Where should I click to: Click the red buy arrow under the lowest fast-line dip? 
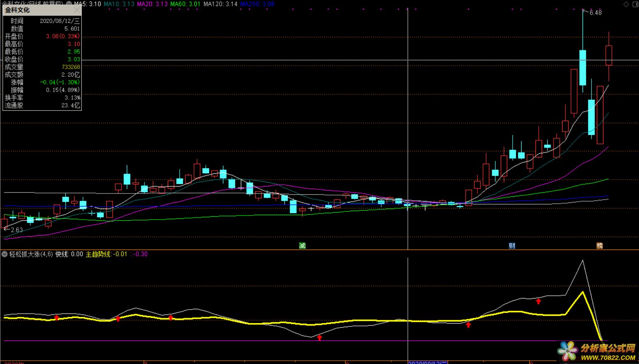coord(319,338)
